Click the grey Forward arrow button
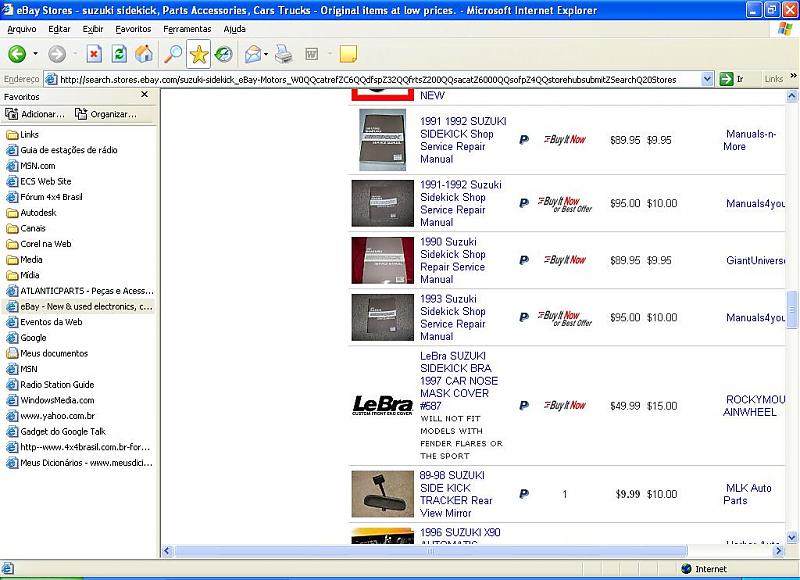Screen dimensions: 800x580 (x=57, y=54)
